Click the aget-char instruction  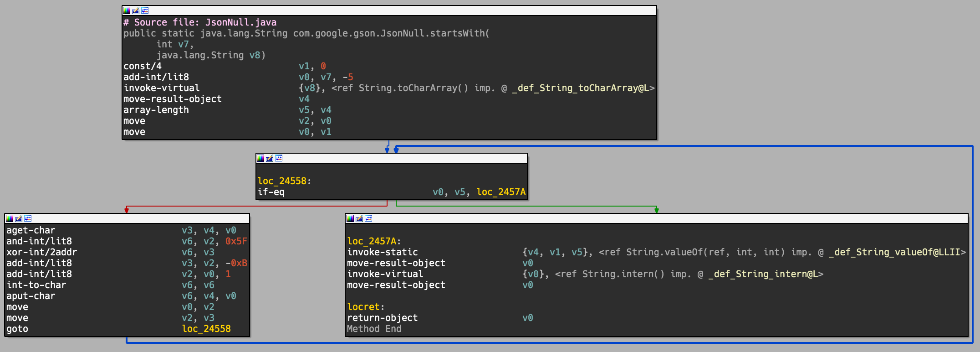[31, 230]
